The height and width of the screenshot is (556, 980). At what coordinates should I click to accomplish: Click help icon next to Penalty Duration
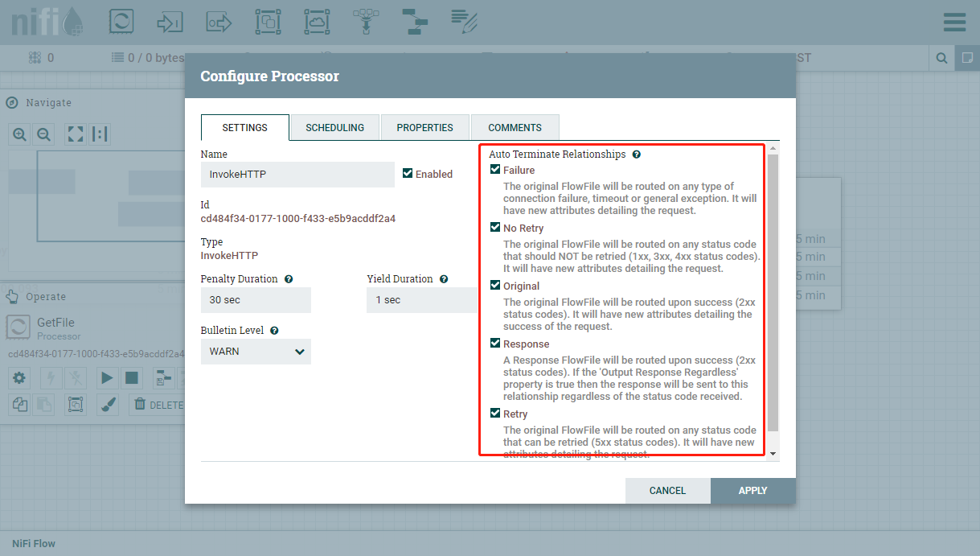[289, 279]
